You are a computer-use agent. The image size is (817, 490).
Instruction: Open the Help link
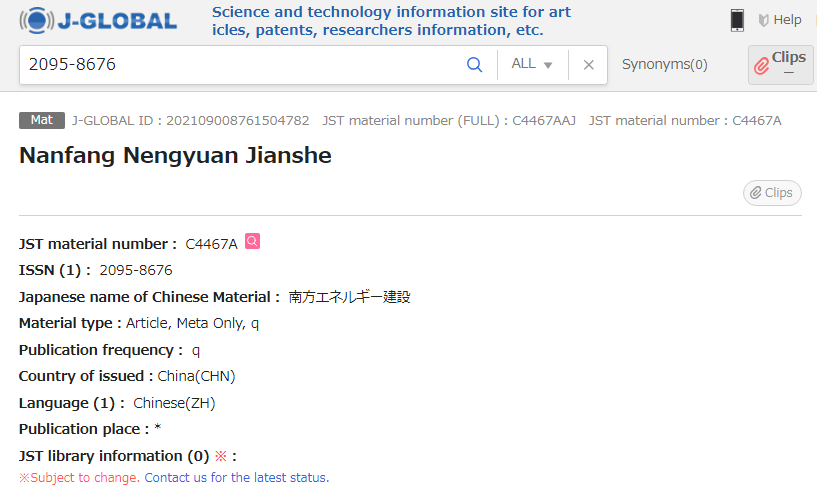click(780, 20)
